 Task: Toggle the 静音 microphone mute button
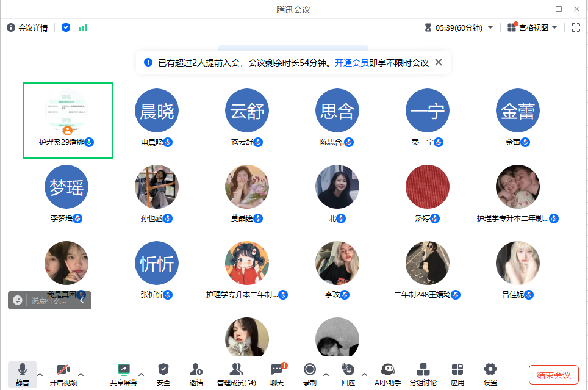click(x=22, y=373)
